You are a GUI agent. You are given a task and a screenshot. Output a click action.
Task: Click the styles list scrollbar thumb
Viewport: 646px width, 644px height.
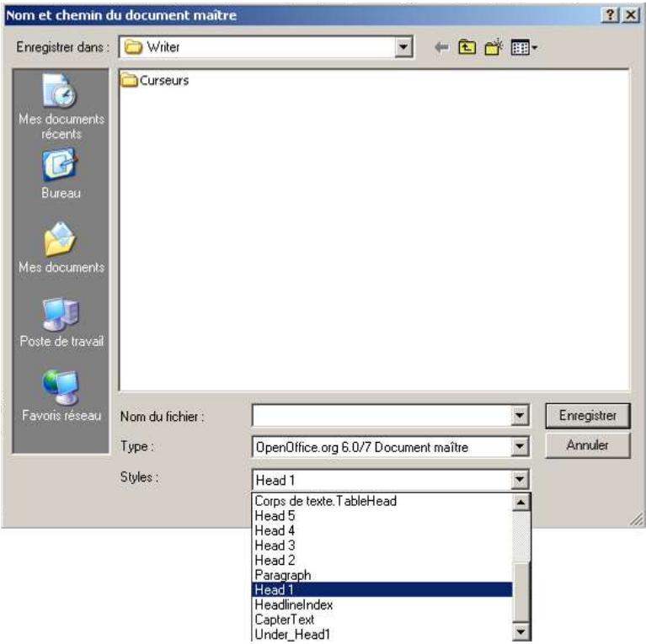521,592
